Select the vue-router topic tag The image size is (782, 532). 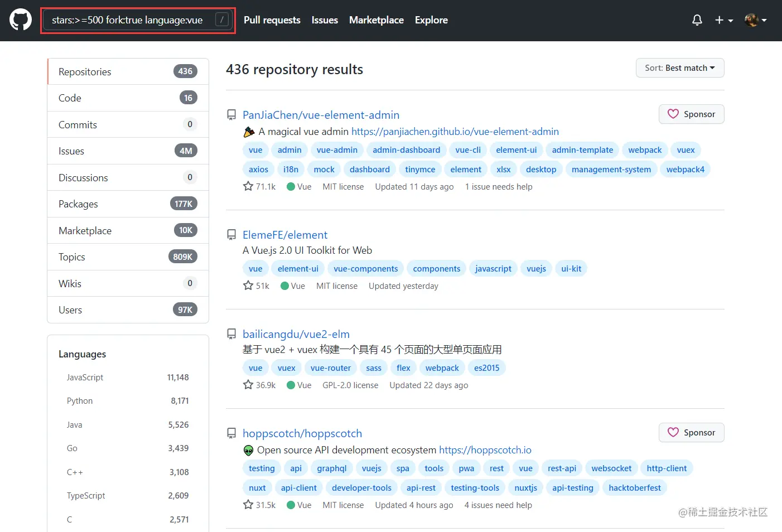tap(331, 368)
